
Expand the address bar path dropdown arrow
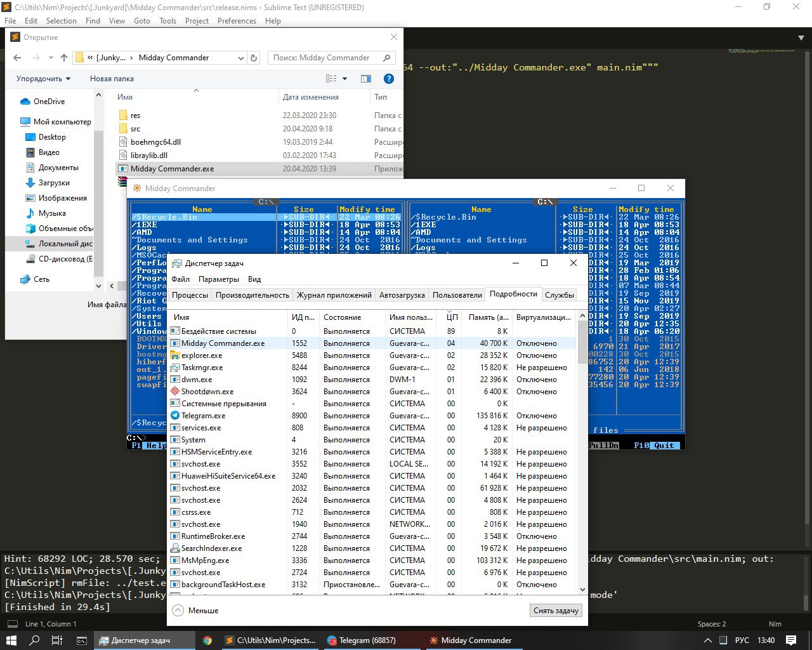coord(240,58)
